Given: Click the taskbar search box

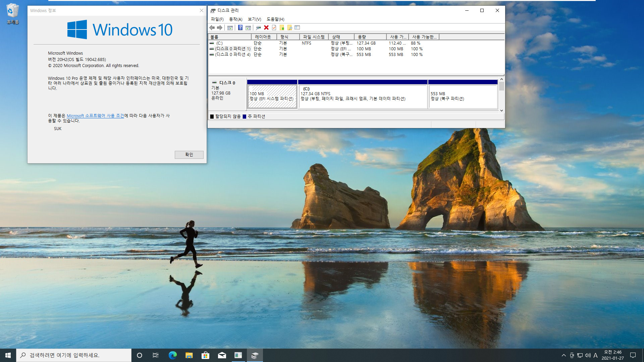Looking at the screenshot, I should pos(74,355).
